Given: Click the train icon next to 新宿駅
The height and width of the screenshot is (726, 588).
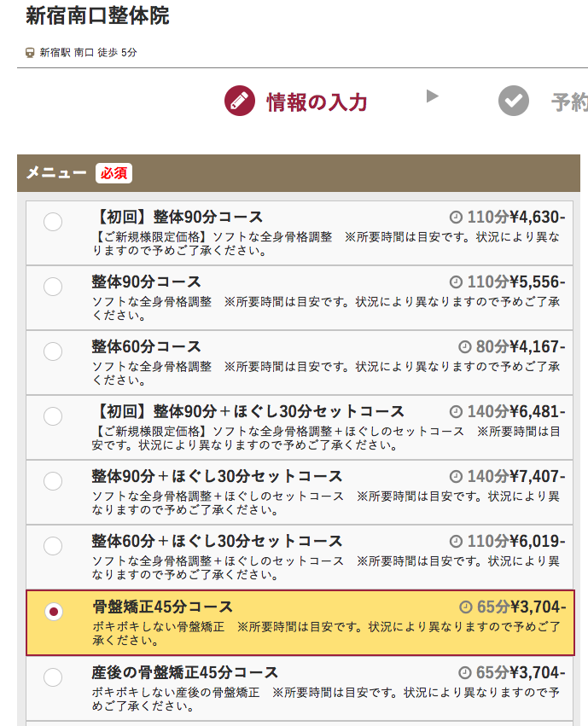Looking at the screenshot, I should pyautogui.click(x=30, y=53).
